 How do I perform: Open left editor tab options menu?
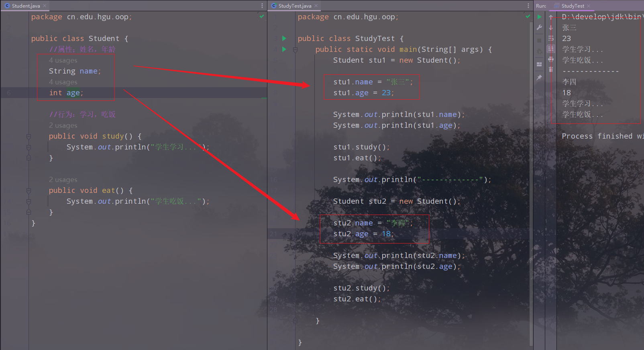(262, 6)
